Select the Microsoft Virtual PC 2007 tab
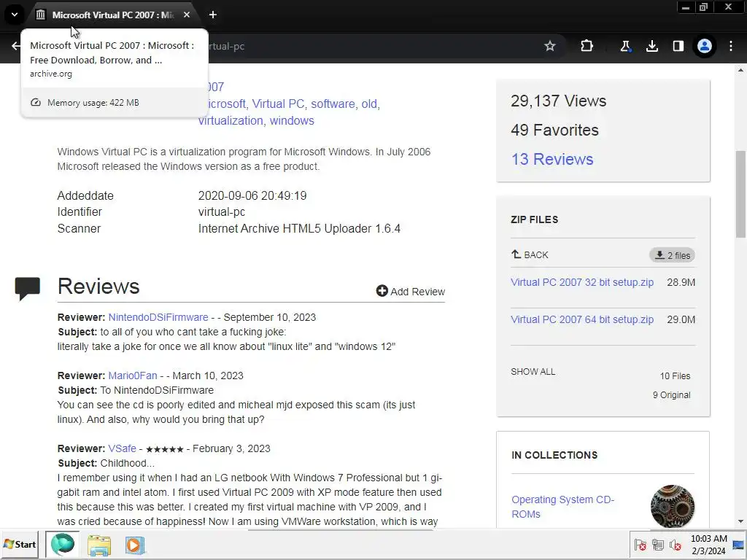The height and width of the screenshot is (560, 747). point(113,15)
